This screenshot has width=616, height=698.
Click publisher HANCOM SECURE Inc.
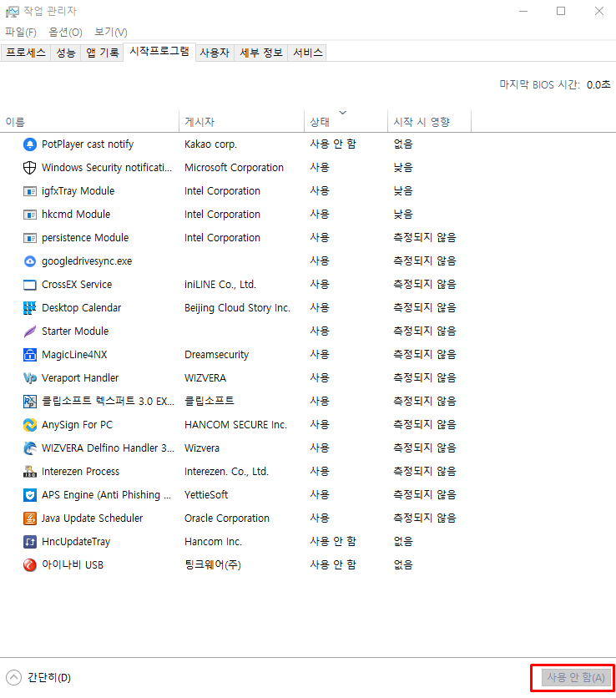coord(236,425)
